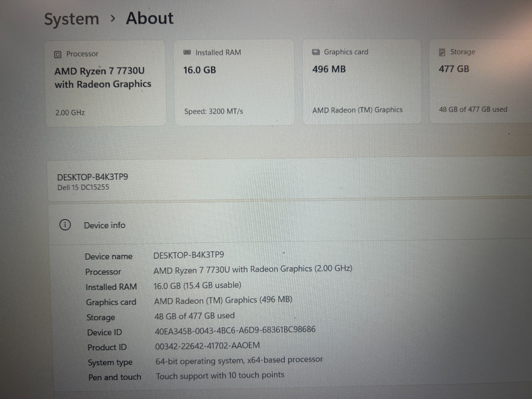Select the 'System type' label
Screen dimensions: 532x399
pos(110,363)
